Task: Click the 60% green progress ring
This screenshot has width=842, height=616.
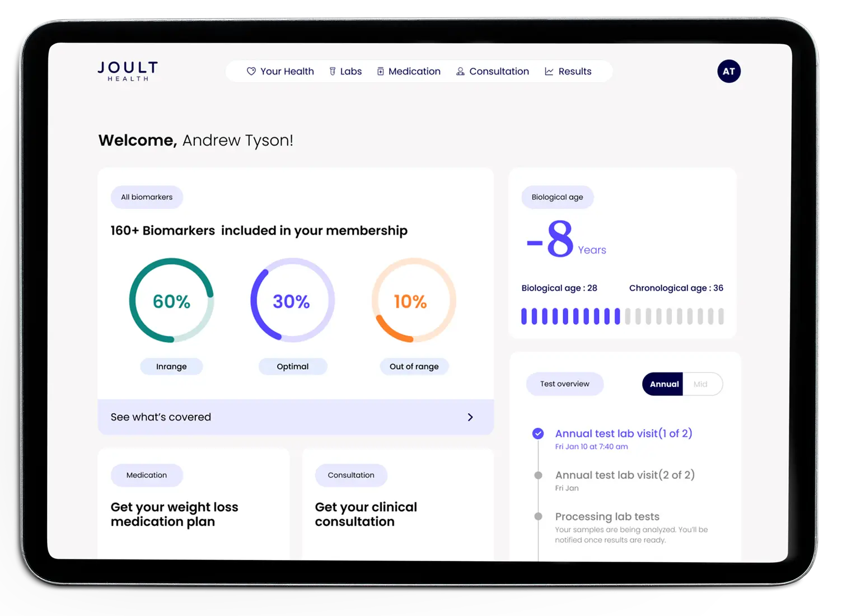Action: [x=171, y=301]
